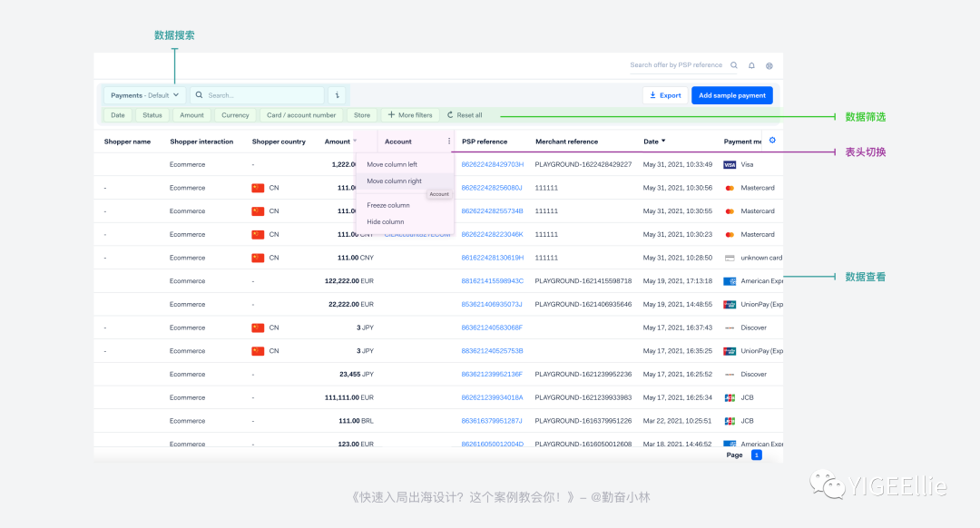Viewport: 980px width, 528px height.
Task: Click JCB icon in Mar 22 row
Action: [x=730, y=421]
